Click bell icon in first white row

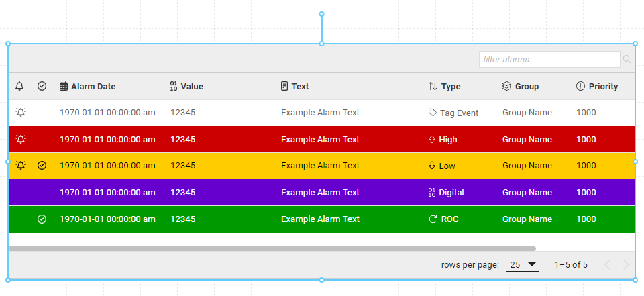point(21,113)
